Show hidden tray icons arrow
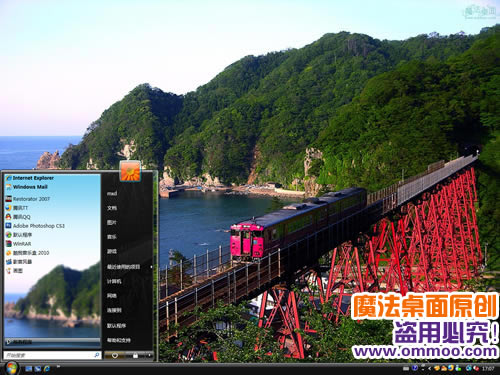This screenshot has width=500, height=375. [x=429, y=369]
